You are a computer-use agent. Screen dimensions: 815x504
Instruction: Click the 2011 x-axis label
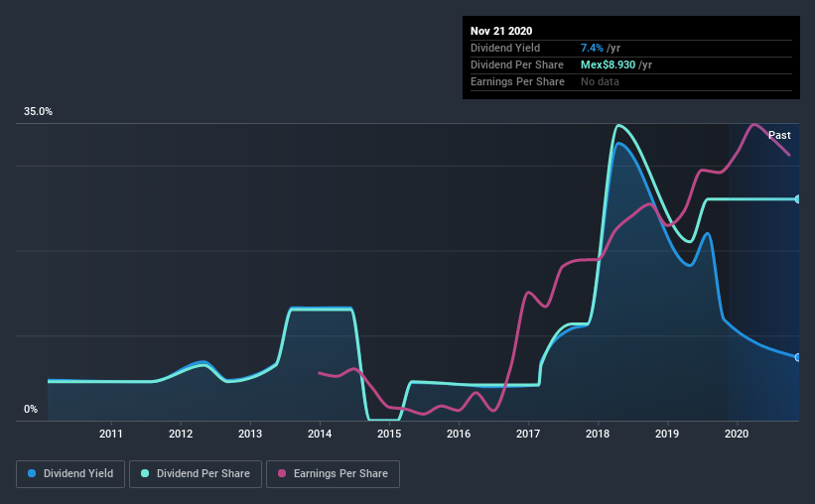tap(111, 434)
